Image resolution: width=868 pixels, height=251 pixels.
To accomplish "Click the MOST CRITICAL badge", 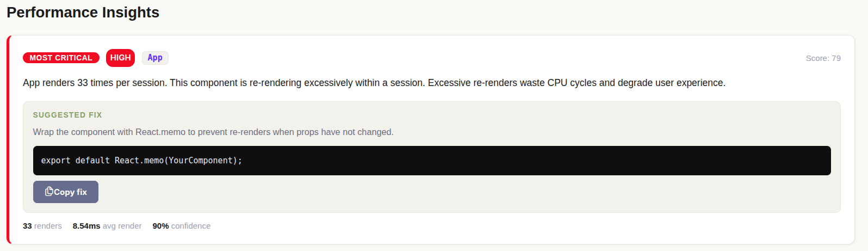I will (x=61, y=58).
